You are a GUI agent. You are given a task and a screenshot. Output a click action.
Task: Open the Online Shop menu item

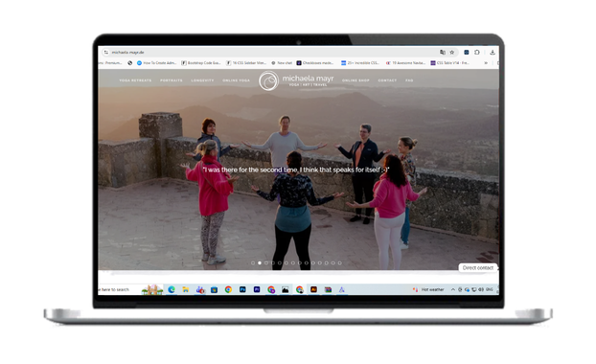coord(355,80)
